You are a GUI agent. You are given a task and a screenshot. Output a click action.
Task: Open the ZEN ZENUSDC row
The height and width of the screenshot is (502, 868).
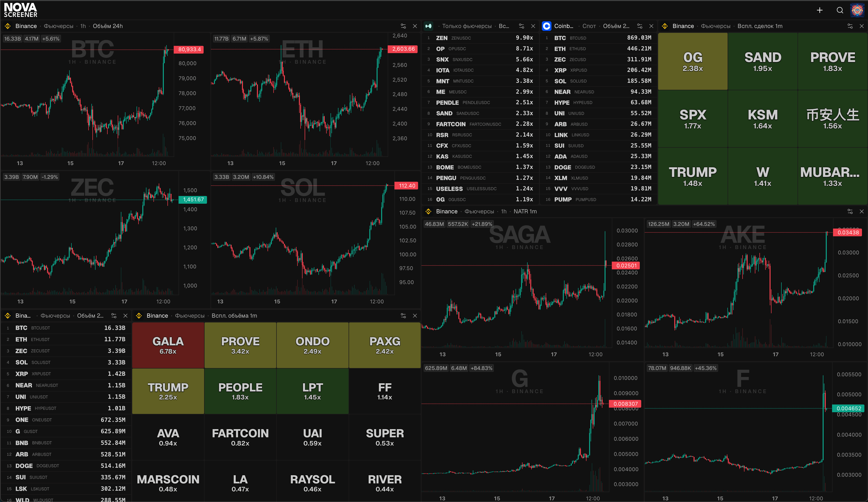point(480,38)
